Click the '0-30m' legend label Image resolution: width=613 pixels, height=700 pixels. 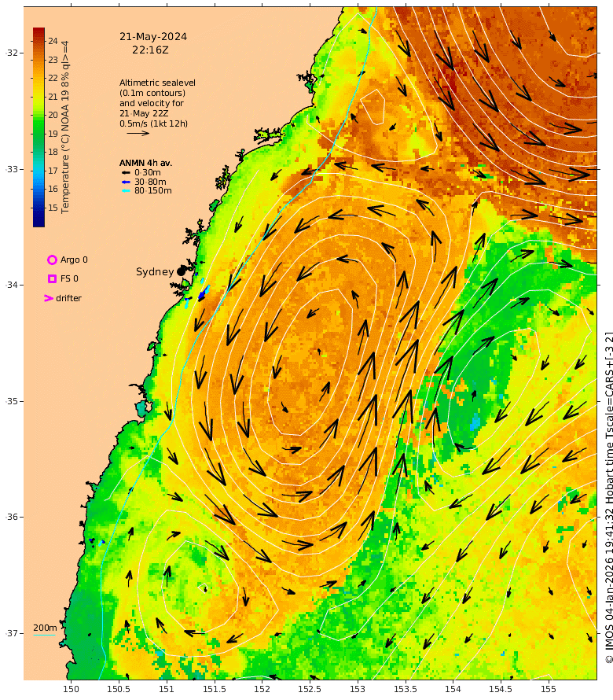[x=148, y=172]
